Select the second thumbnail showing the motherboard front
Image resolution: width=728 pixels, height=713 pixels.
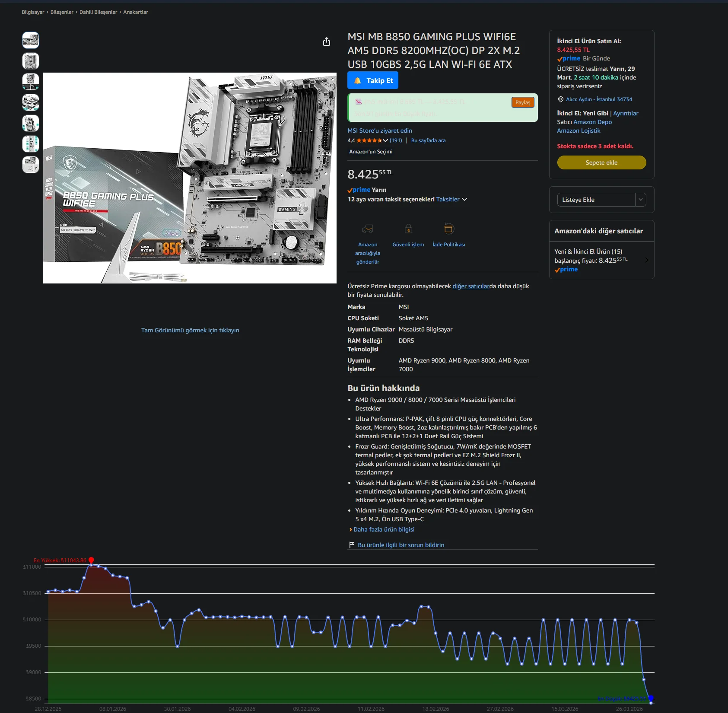pos(31,61)
